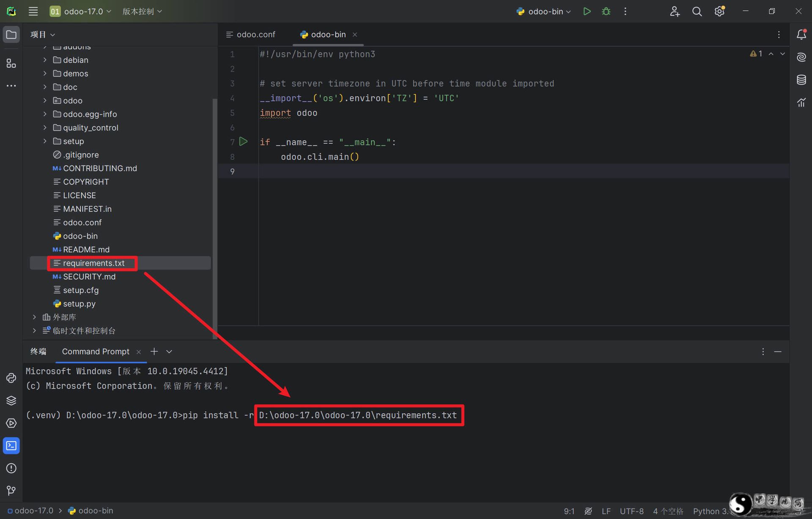Open the 项目 view dropdown

tap(43, 35)
